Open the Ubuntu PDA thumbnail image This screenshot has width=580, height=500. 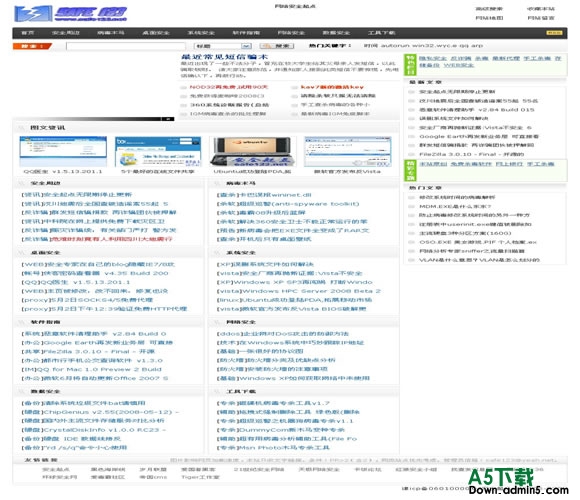point(252,151)
